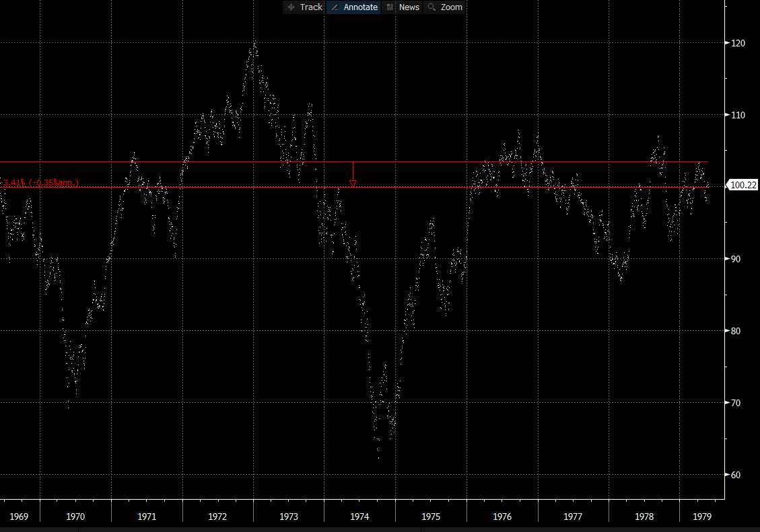
Task: Activate the Zoom toolbar button
Action: coord(445,7)
